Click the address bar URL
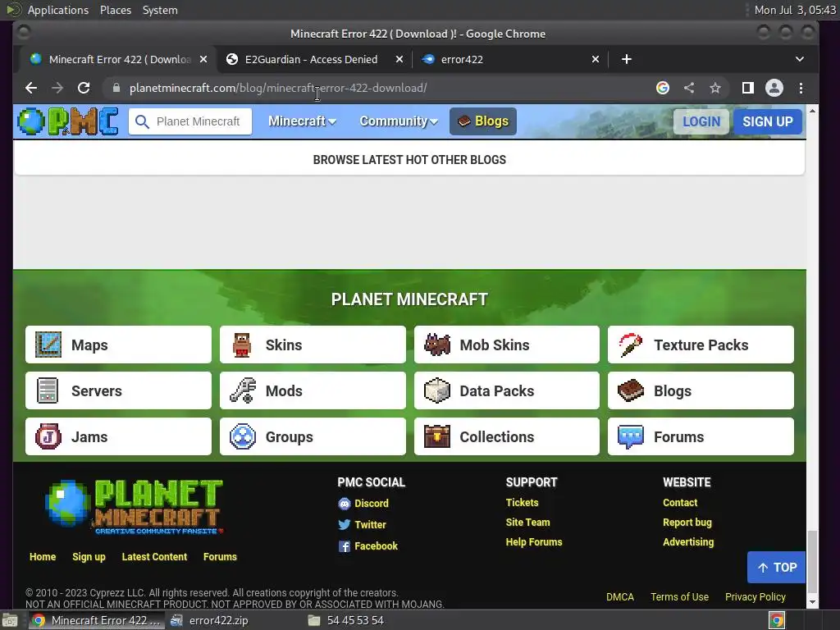The height and width of the screenshot is (630, 840). (277, 88)
